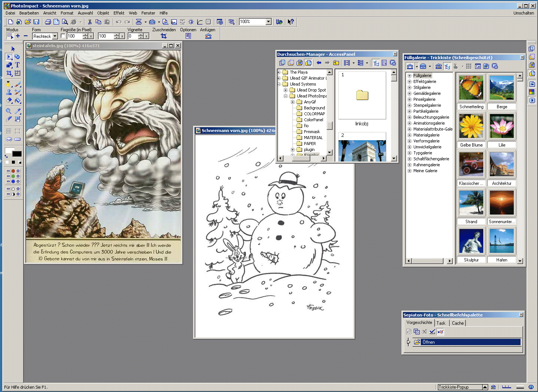Viewport: 538px width, 392px height.
Task: Click the Zuschneiden crop icon
Action: pyautogui.click(x=164, y=36)
